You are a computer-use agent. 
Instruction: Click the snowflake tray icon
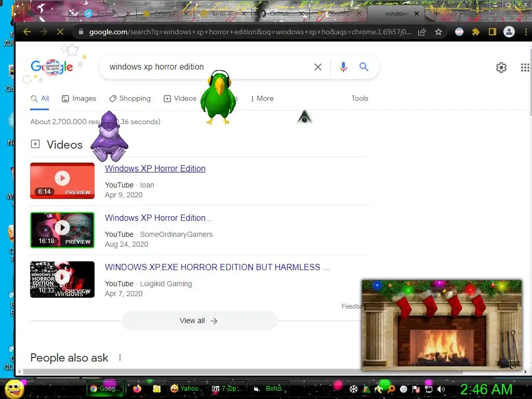(x=353, y=389)
